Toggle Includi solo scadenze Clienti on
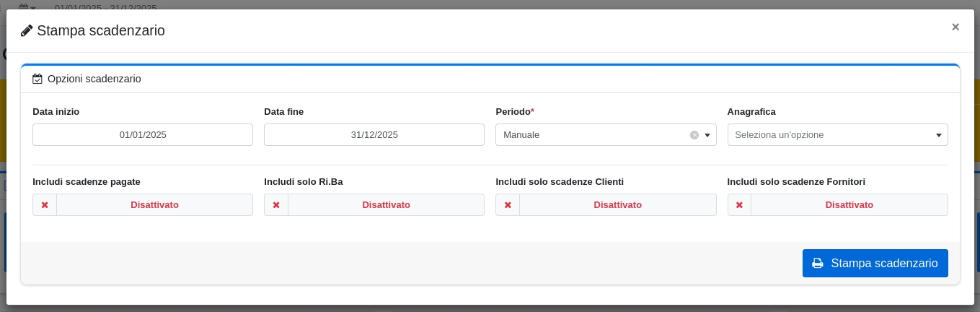Screen dimensions: 980x312 (617, 205)
